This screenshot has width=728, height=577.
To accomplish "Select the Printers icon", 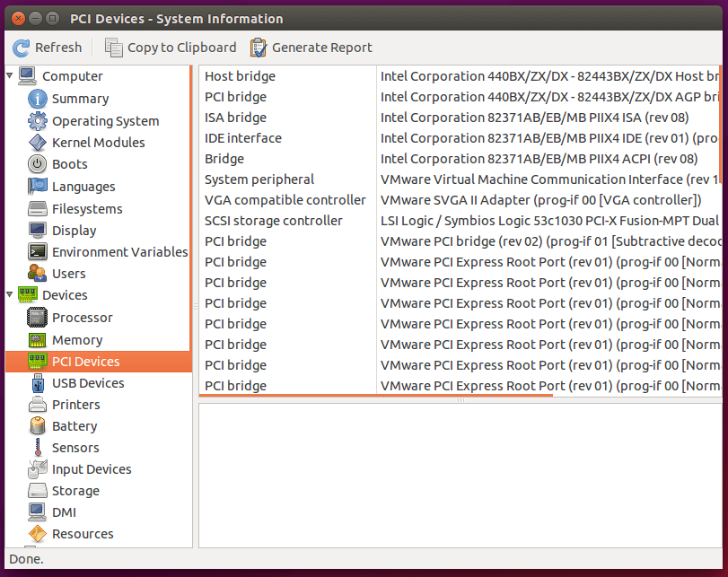I will click(x=38, y=405).
